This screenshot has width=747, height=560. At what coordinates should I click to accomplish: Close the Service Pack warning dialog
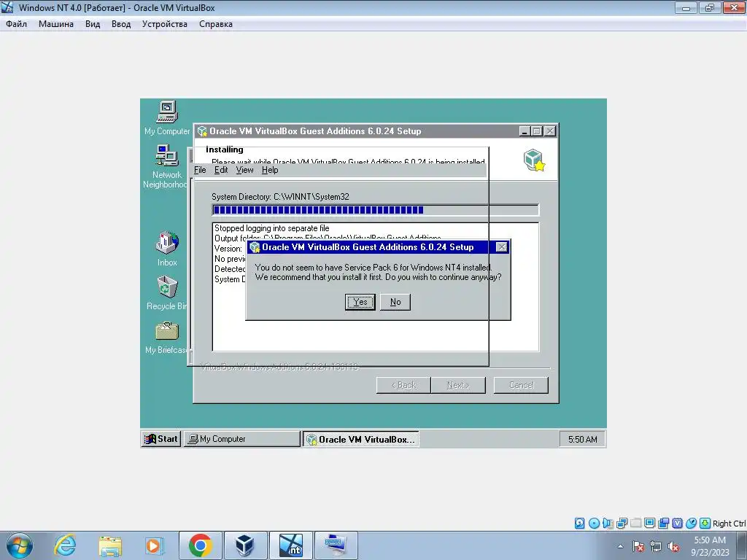coord(502,246)
